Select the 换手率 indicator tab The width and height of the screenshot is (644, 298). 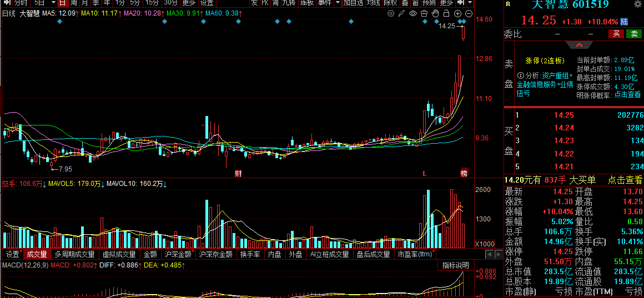(x=250, y=254)
